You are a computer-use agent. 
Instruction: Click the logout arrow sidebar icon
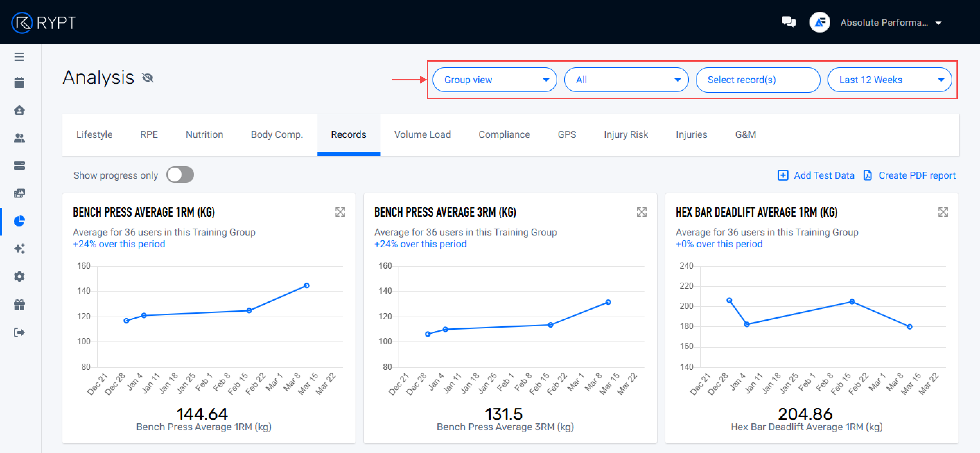click(19, 332)
